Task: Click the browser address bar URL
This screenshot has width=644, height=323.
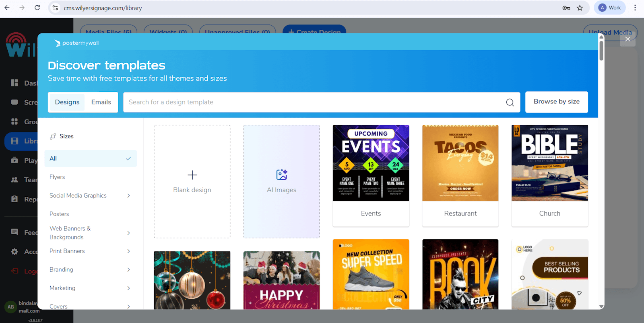Action: 103,8
